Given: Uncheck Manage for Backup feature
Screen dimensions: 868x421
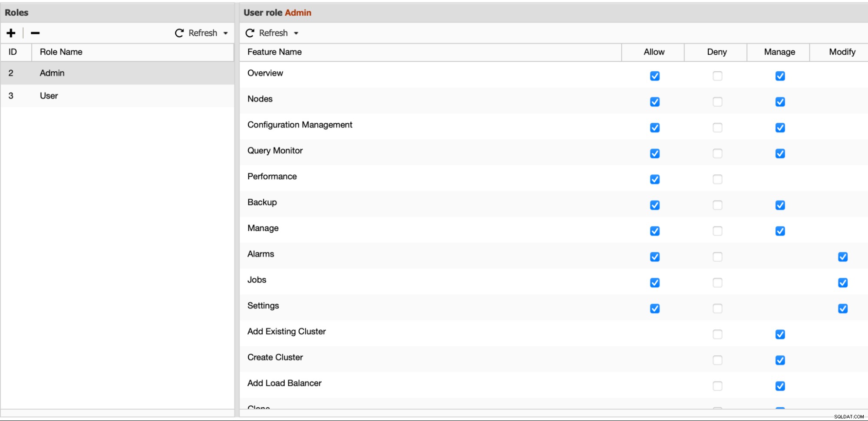Looking at the screenshot, I should click(780, 205).
